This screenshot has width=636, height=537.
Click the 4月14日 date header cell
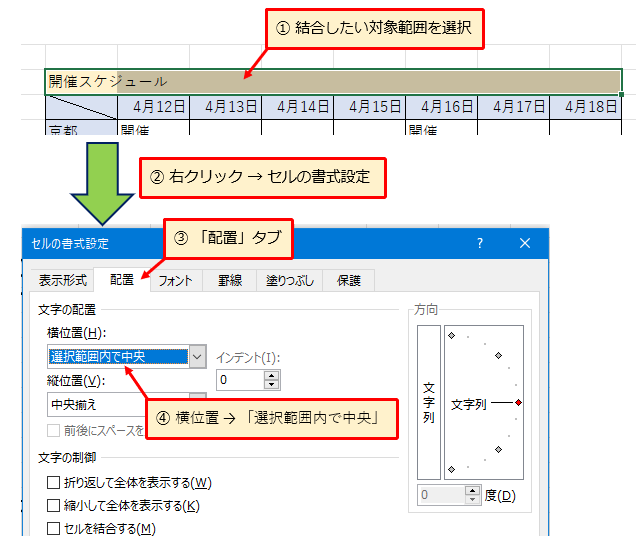tap(297, 106)
